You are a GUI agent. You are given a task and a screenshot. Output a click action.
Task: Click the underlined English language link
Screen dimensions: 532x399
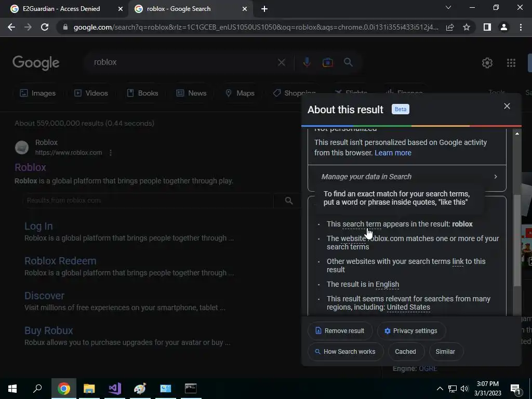pos(387,284)
